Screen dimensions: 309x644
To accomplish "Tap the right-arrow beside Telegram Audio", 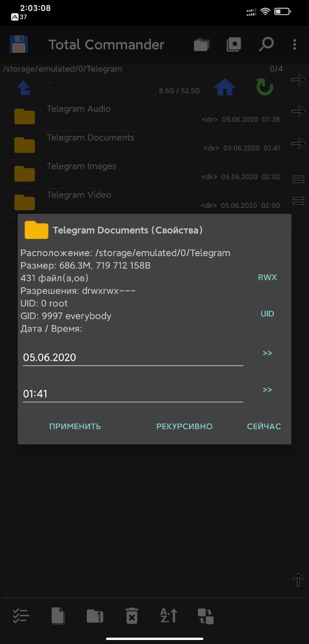I will pos(298,112).
